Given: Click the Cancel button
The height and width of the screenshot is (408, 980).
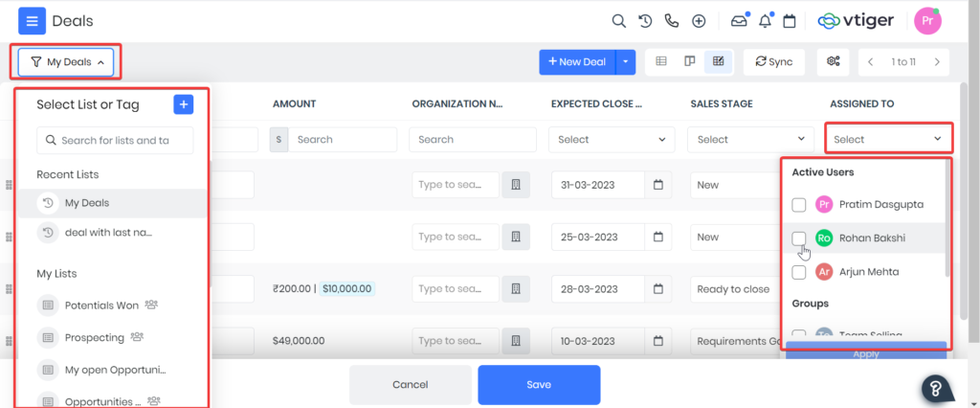Looking at the screenshot, I should coord(410,385).
